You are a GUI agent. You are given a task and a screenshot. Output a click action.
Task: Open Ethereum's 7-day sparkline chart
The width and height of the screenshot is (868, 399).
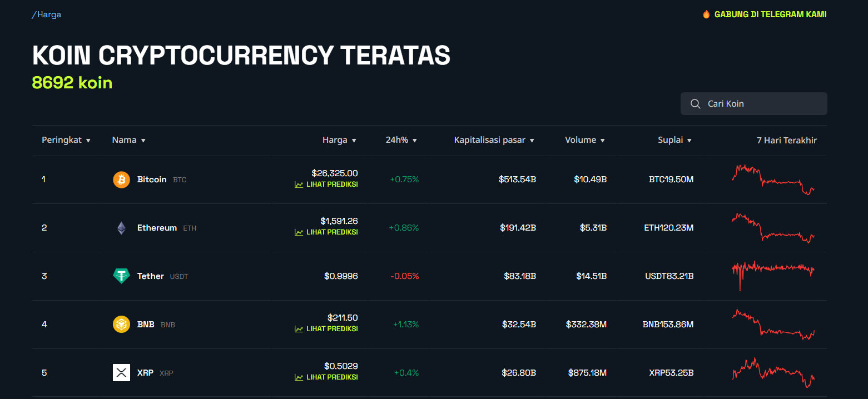tap(773, 228)
